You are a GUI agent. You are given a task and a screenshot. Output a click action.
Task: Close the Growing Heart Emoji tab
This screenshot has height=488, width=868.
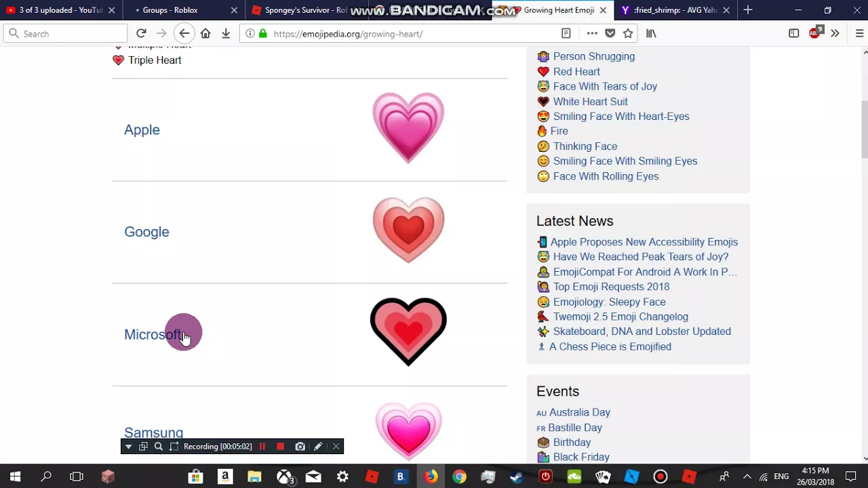point(603,10)
